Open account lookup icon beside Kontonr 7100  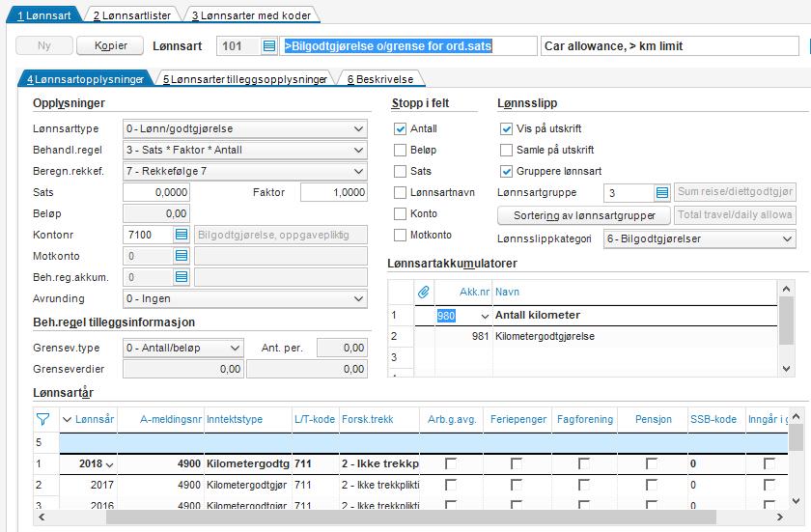[182, 235]
